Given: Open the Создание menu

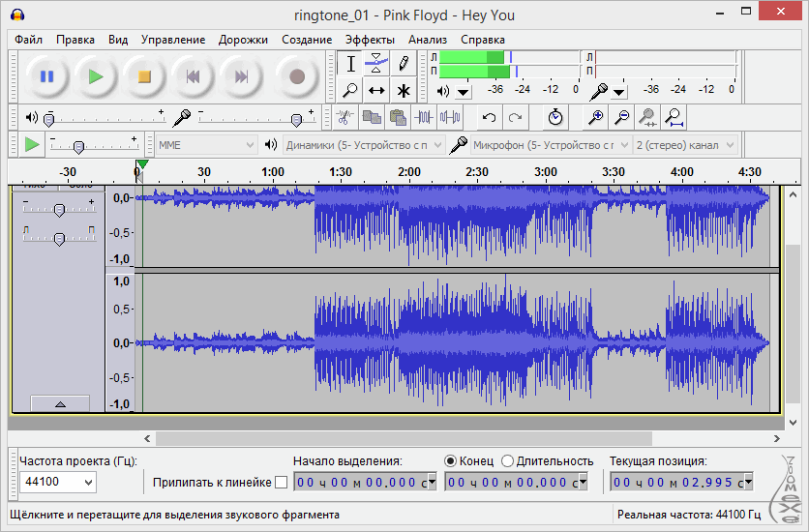Looking at the screenshot, I should (307, 40).
